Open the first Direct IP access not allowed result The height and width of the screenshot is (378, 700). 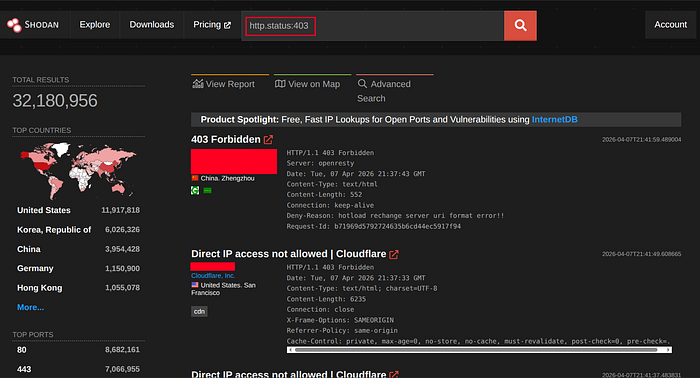tap(289, 254)
